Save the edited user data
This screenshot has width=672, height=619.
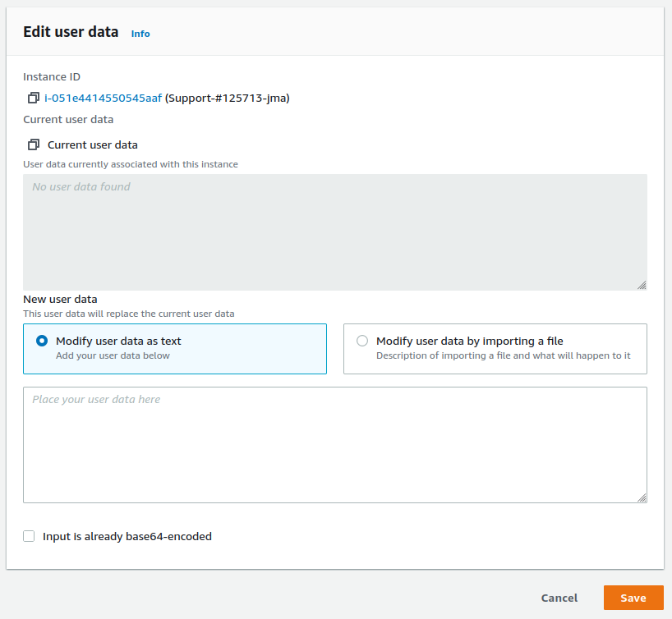pyautogui.click(x=633, y=598)
